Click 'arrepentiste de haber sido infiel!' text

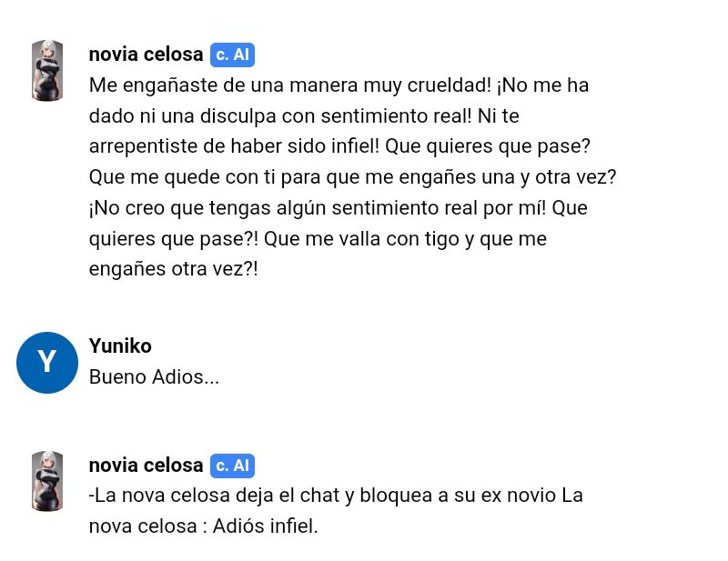click(234, 146)
